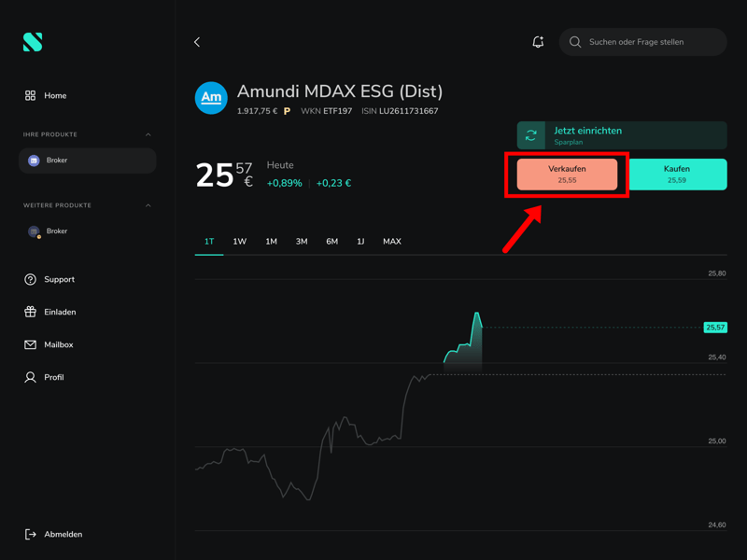Select the 1W chart range tab
747x560 pixels.
coord(240,242)
